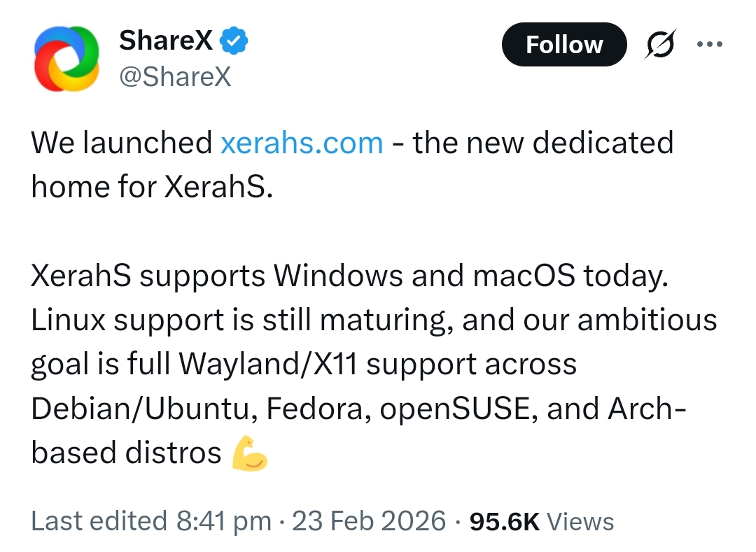756x552 pixels.
Task: Click the "Debian/Ubuntu" text in the post
Action: pos(136,409)
